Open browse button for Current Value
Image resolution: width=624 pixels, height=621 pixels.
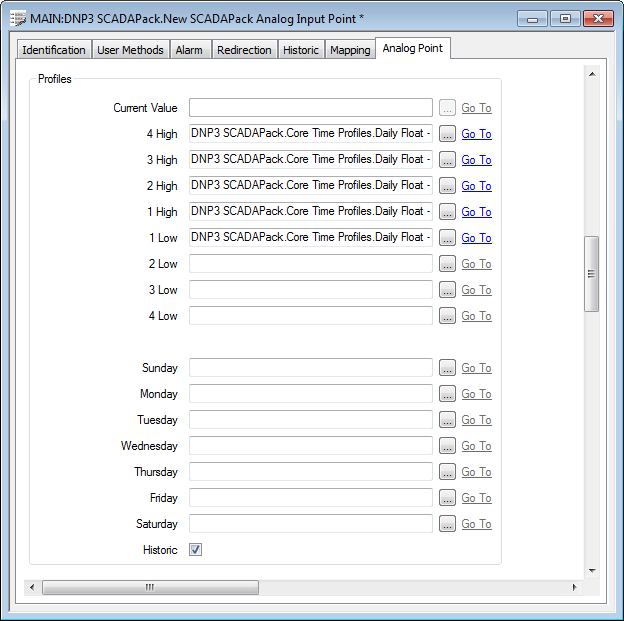[x=447, y=108]
